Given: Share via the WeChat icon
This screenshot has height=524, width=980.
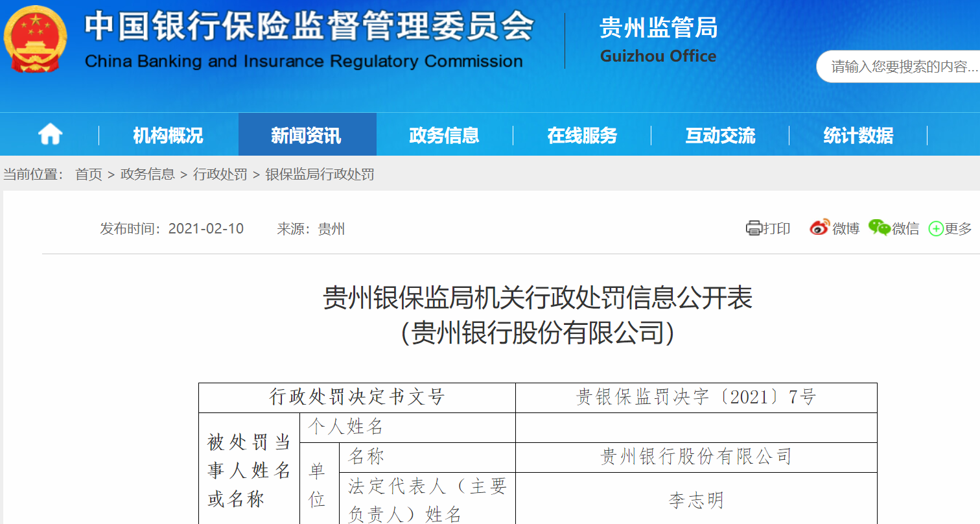Looking at the screenshot, I should click(879, 228).
